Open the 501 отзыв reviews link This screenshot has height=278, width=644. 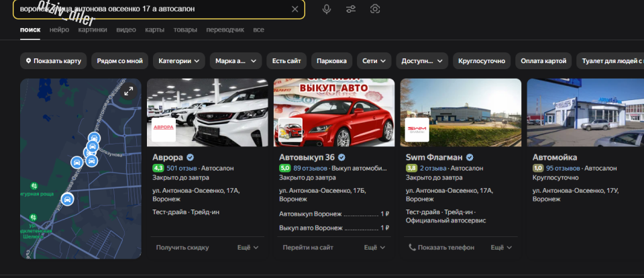182,168
